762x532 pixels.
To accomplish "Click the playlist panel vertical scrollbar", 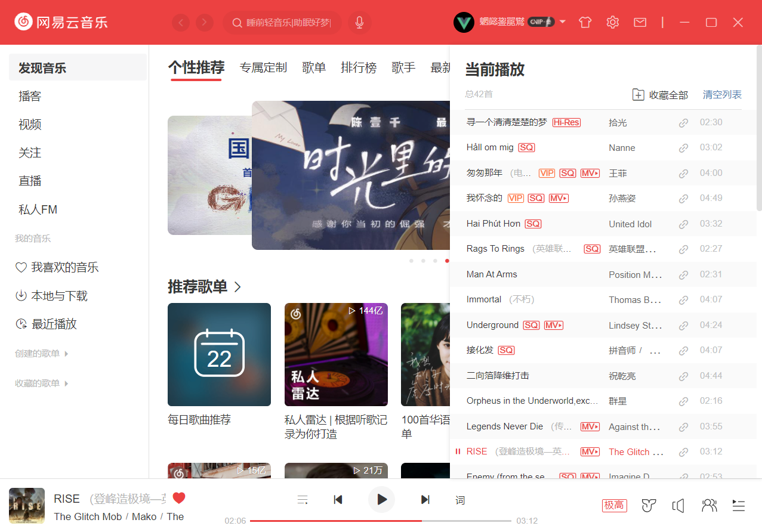I will pyautogui.click(x=759, y=128).
